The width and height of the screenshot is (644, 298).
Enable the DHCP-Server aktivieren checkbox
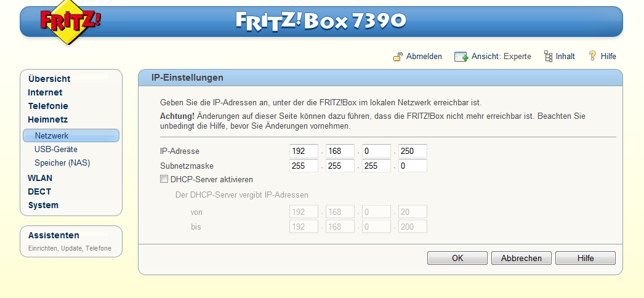(x=164, y=179)
